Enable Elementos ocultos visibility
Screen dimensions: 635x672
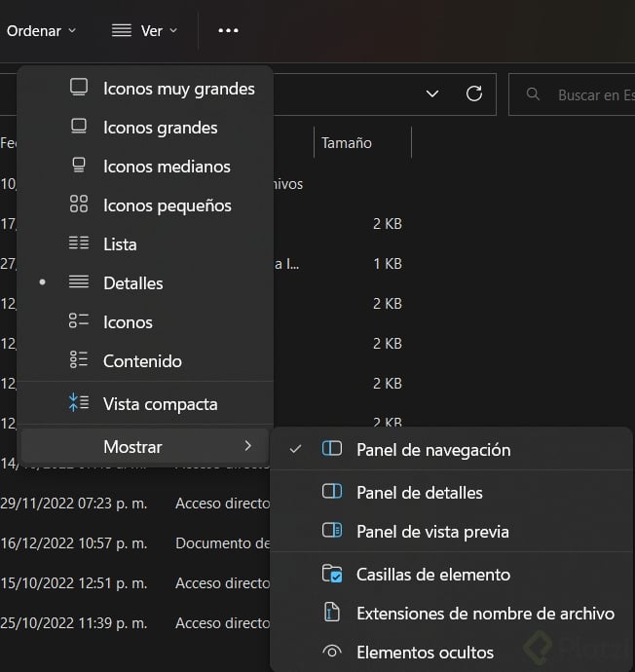425,652
